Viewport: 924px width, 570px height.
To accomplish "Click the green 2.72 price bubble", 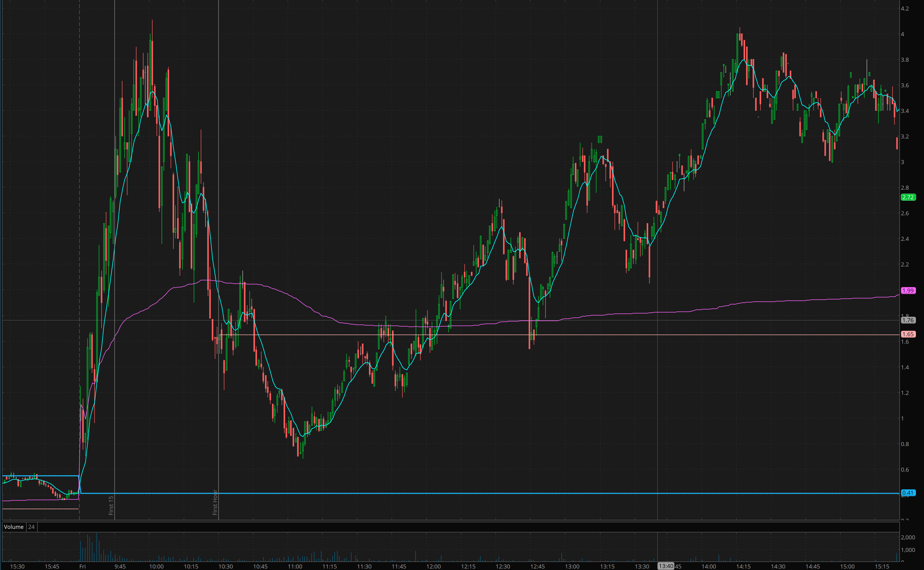I will [908, 197].
